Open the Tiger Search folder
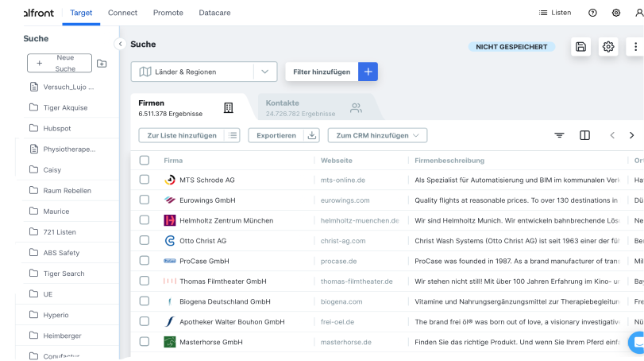The image size is (644, 361). click(x=64, y=274)
